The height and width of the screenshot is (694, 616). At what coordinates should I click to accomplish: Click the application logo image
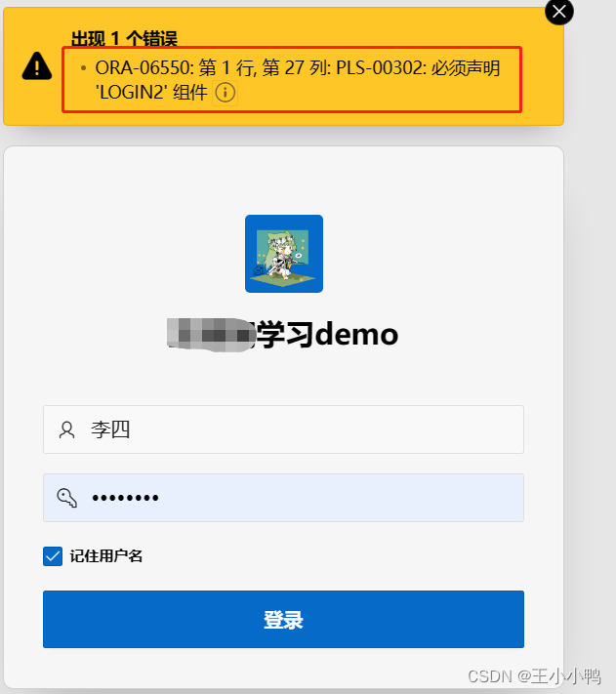tap(284, 254)
